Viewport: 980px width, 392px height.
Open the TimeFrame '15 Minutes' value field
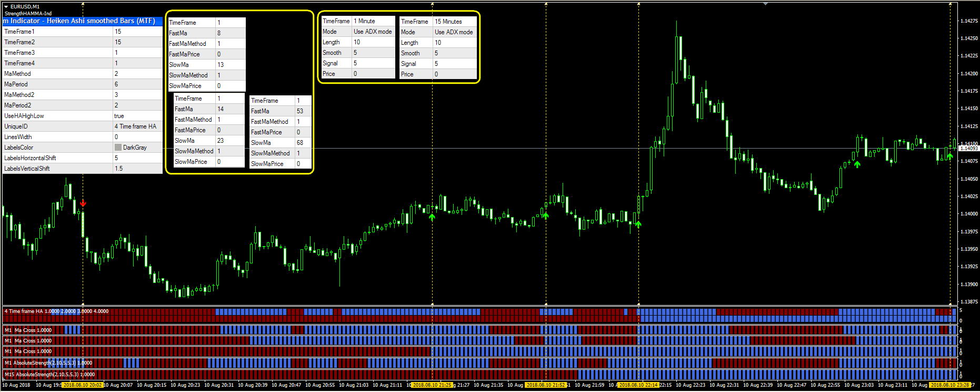[454, 22]
